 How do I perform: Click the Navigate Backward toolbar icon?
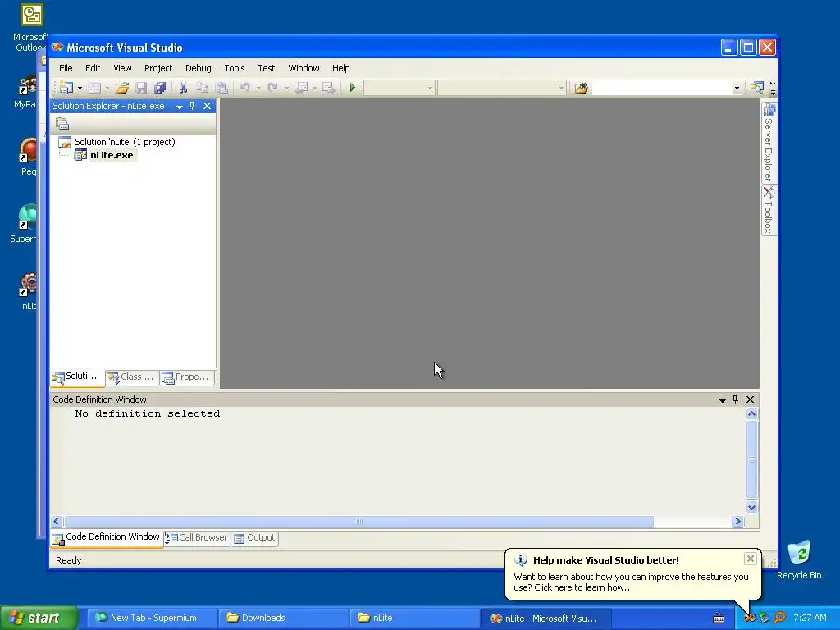(302, 87)
